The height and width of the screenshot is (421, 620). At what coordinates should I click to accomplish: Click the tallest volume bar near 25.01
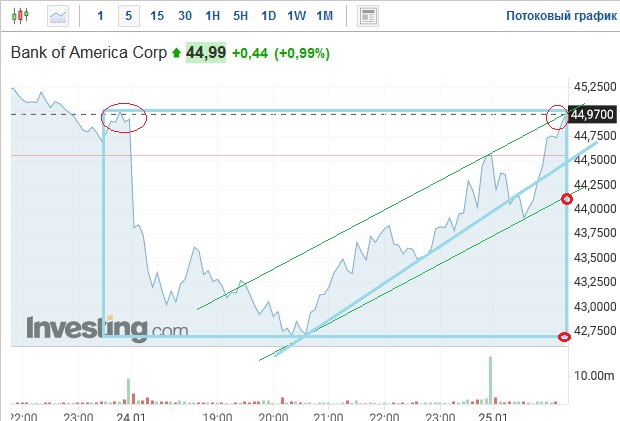491,380
